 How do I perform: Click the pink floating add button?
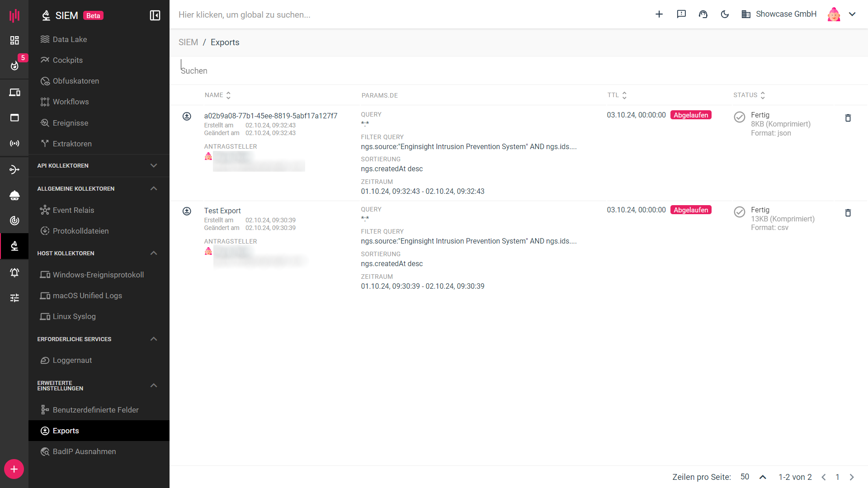point(14,469)
